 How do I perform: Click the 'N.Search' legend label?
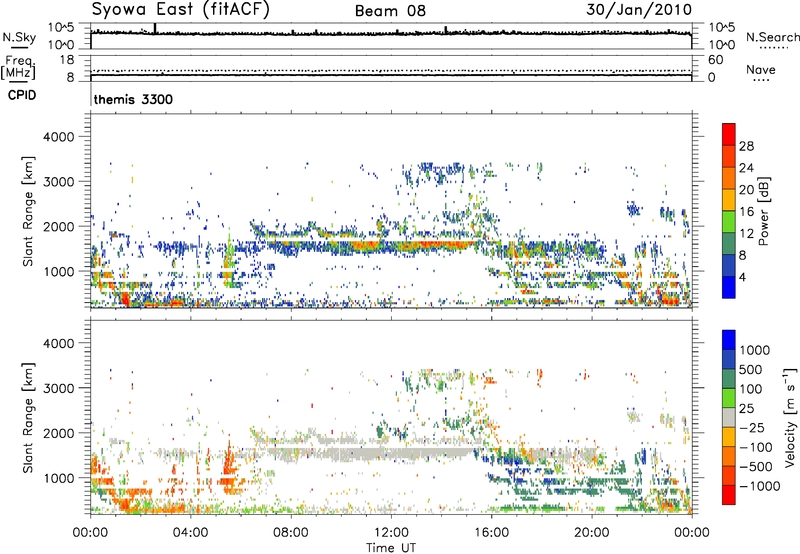772,37
